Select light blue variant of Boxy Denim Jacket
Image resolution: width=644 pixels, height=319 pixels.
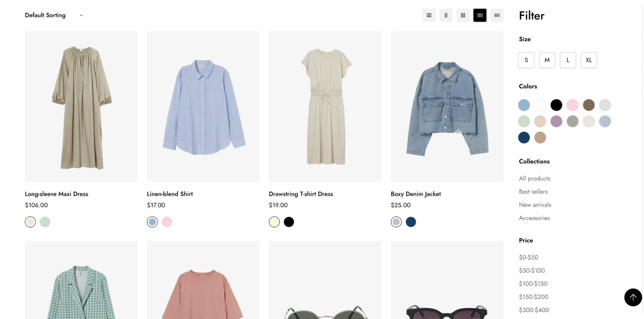[x=397, y=222]
